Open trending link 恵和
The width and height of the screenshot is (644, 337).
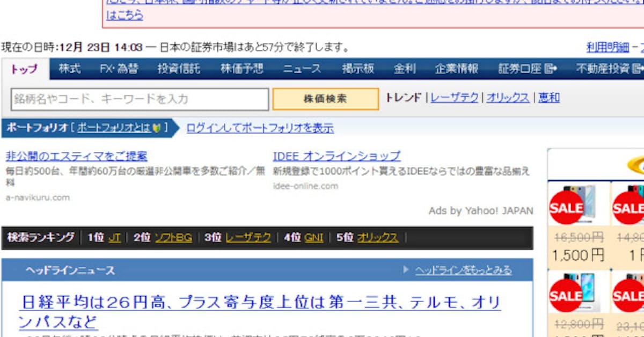point(549,98)
